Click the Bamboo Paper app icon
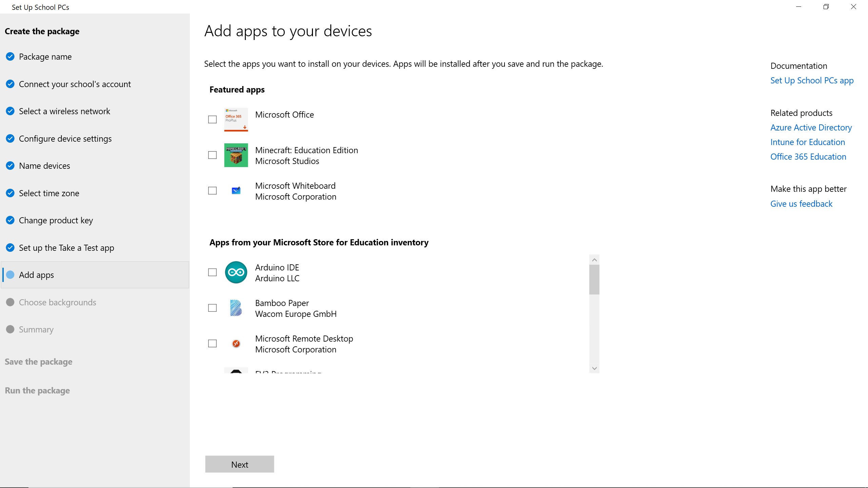This screenshot has width=868, height=488. [x=236, y=308]
